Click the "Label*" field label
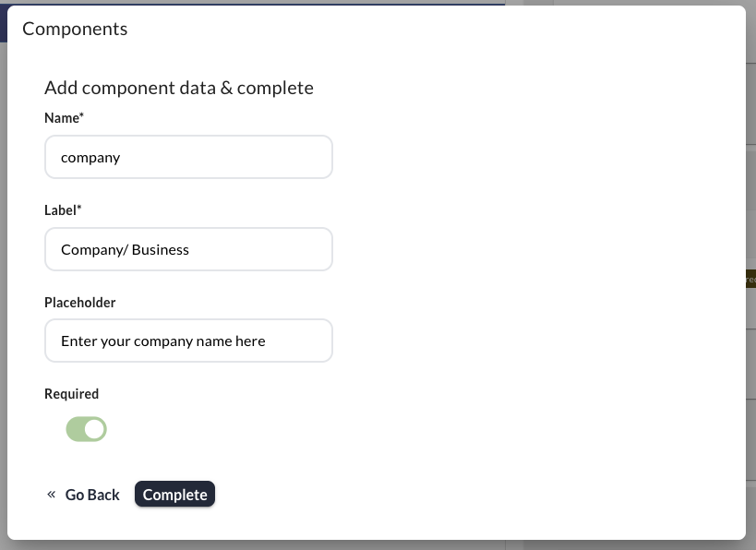 point(63,210)
